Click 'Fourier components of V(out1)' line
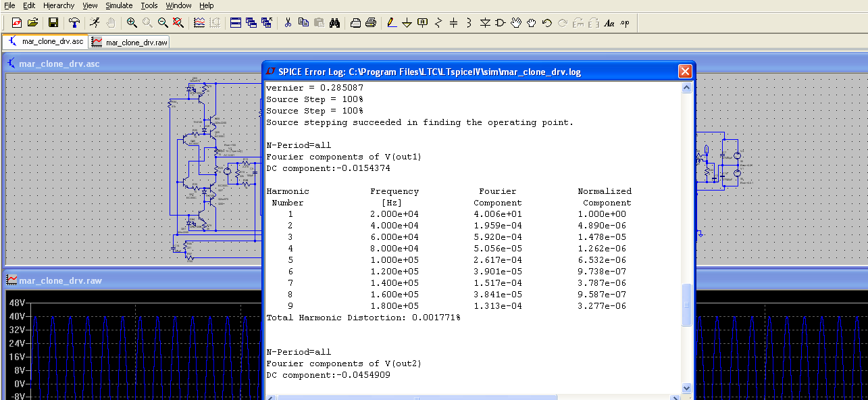Screen dimensions: 868x400 click(x=344, y=157)
